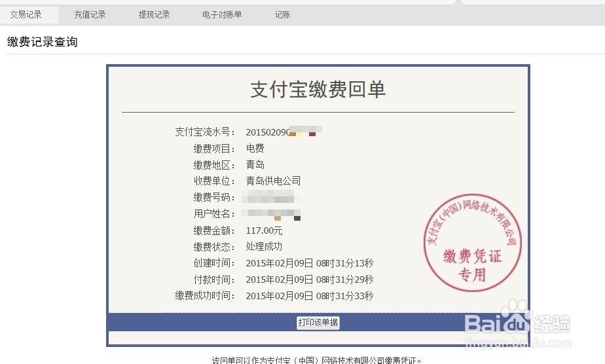The height and width of the screenshot is (364, 605).
Task: Click the 缴费金额 label
Action: [x=214, y=230]
